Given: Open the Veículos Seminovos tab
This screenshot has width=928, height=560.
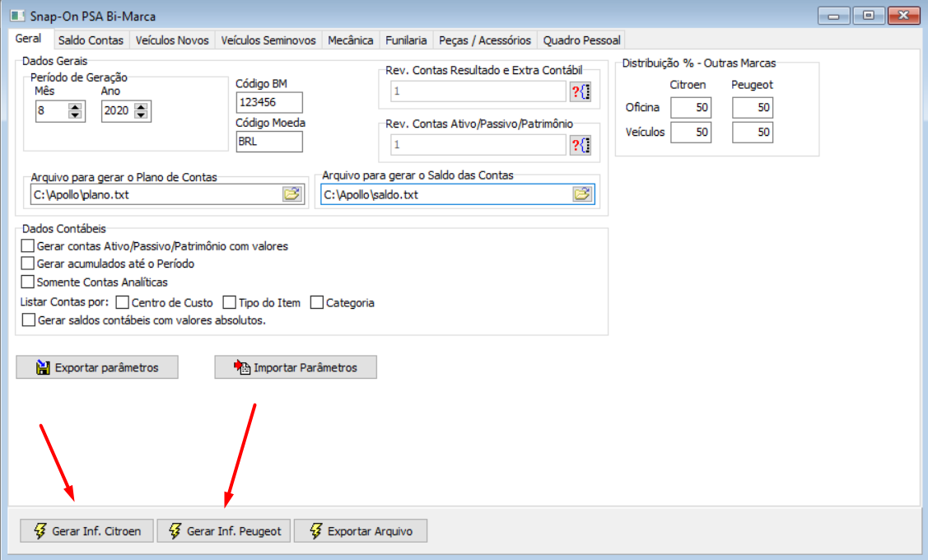Looking at the screenshot, I should [x=268, y=40].
